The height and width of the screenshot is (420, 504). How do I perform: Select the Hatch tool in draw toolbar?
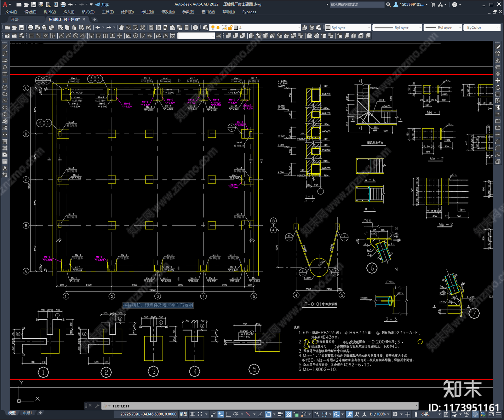coord(5,141)
